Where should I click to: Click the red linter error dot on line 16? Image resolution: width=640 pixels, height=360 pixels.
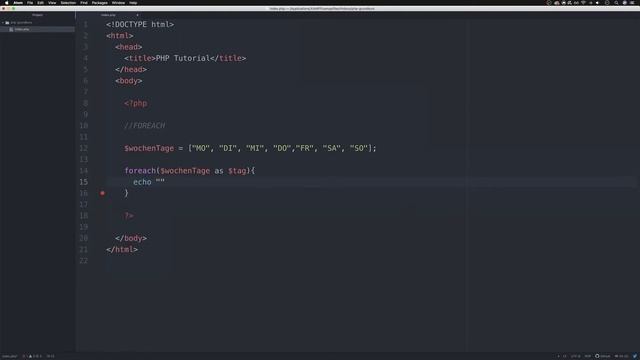click(x=102, y=193)
